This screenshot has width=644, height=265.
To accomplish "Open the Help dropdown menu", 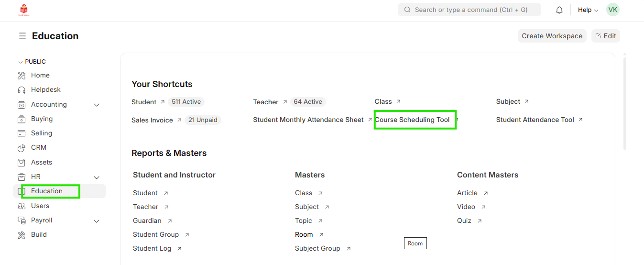I will tap(588, 10).
